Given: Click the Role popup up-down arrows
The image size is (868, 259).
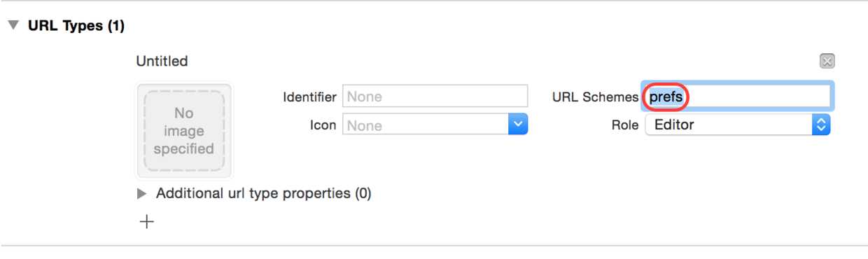Looking at the screenshot, I should pos(822,125).
